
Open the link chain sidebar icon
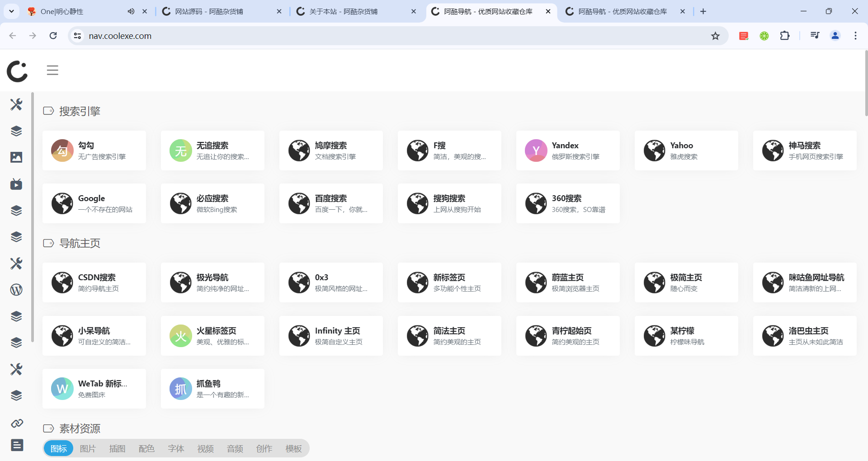[17, 423]
